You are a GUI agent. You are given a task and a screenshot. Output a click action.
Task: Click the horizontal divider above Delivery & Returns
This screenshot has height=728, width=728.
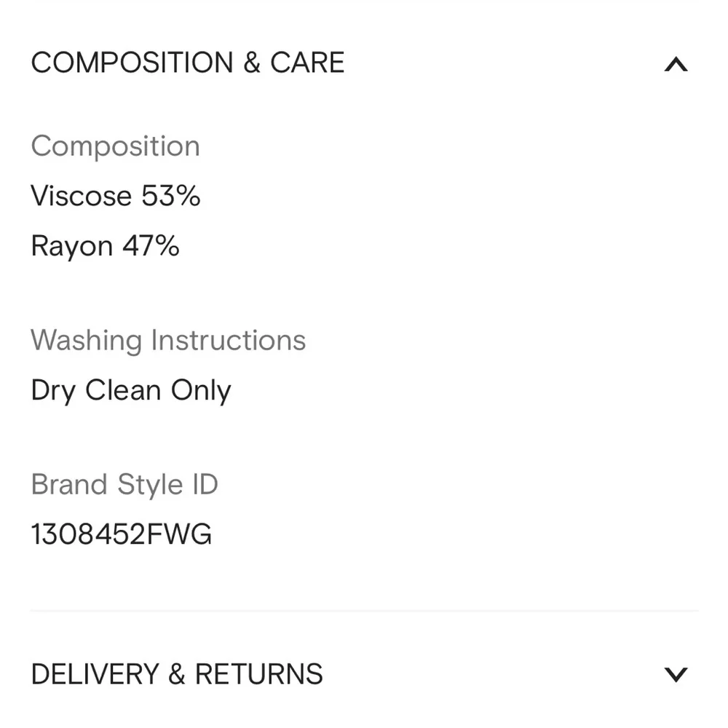[x=364, y=611]
